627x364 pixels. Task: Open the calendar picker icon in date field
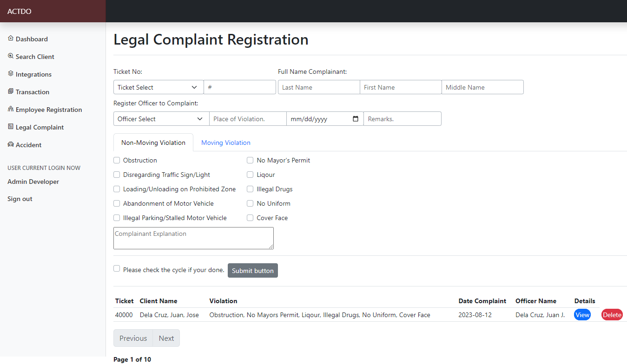(356, 119)
